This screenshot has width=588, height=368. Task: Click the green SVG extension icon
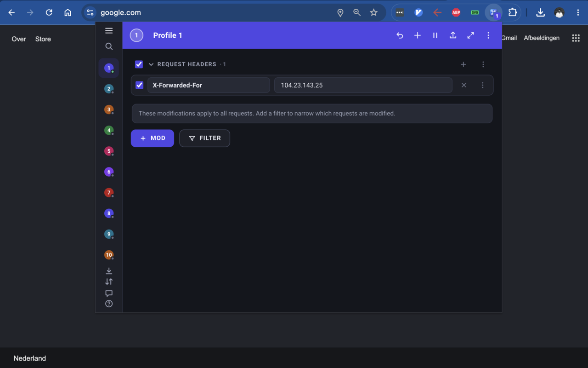pyautogui.click(x=475, y=12)
